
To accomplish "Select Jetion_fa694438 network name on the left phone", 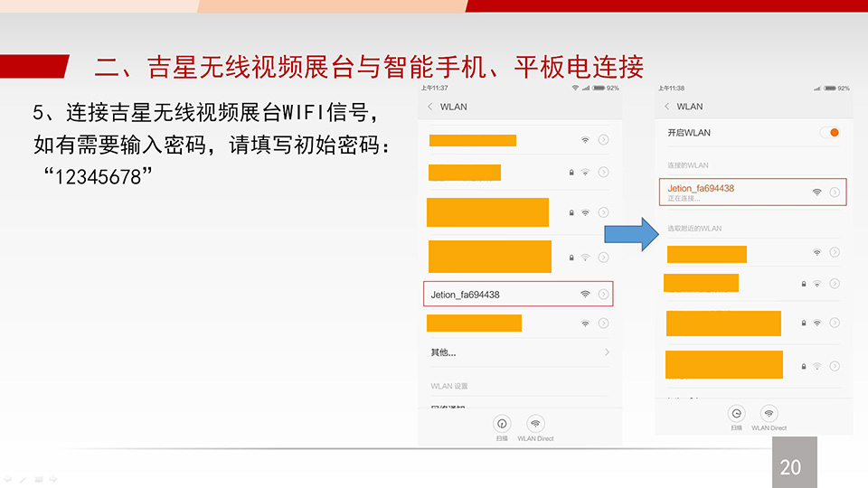I will click(466, 295).
